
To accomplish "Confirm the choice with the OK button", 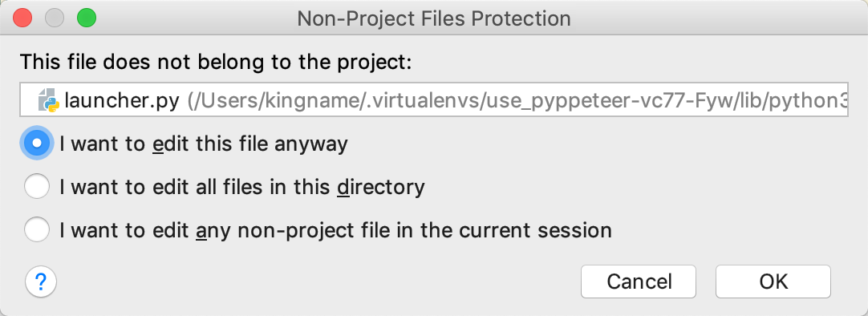I will point(773,282).
